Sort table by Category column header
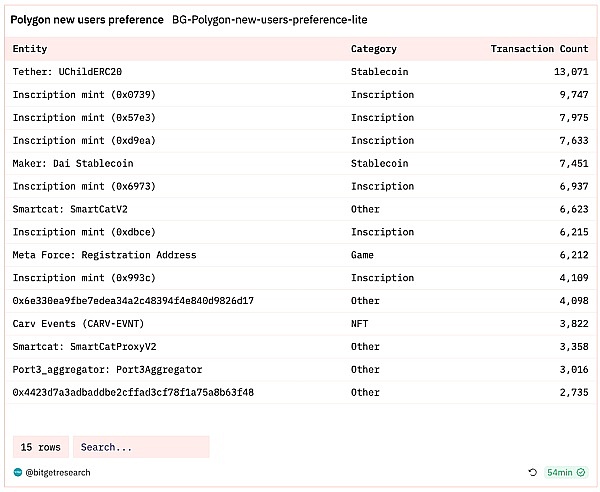The image size is (600, 492). 373,49
